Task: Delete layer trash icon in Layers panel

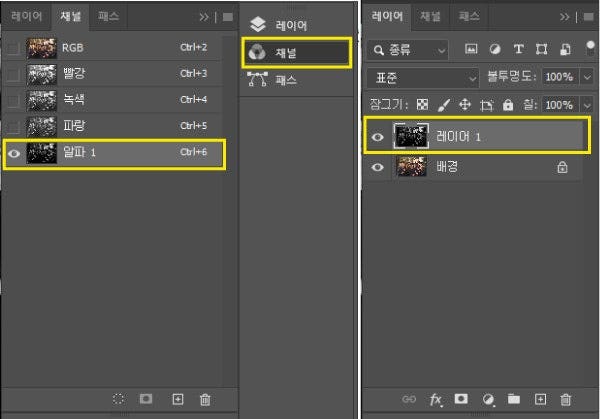Action: coord(566,399)
